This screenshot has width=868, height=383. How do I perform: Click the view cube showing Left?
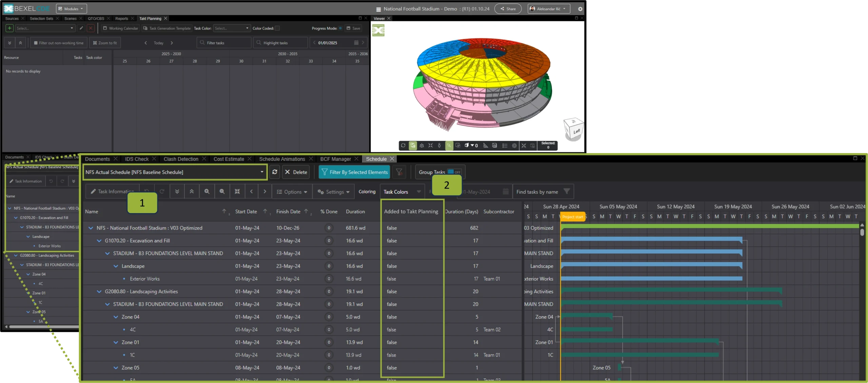[x=574, y=129]
